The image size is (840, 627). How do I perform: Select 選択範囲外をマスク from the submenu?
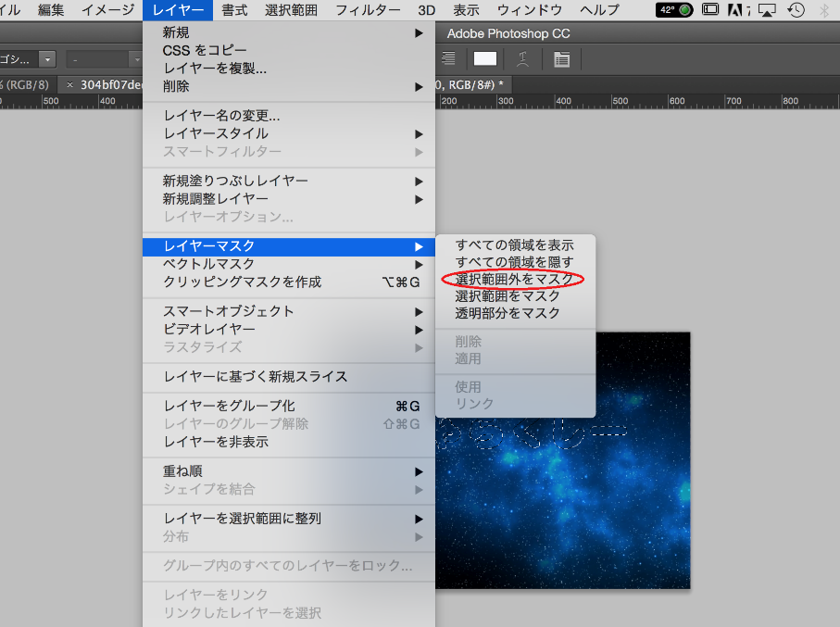pyautogui.click(x=514, y=279)
